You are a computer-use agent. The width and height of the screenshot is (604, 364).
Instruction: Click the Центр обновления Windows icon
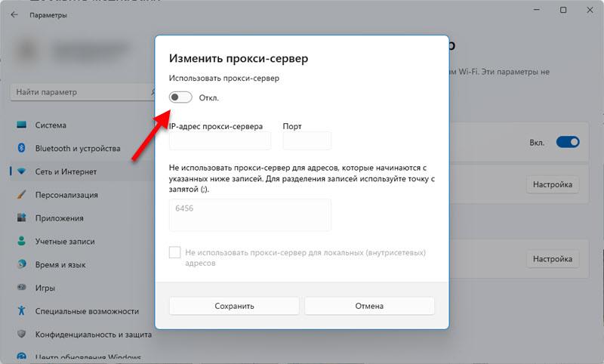coord(22,356)
